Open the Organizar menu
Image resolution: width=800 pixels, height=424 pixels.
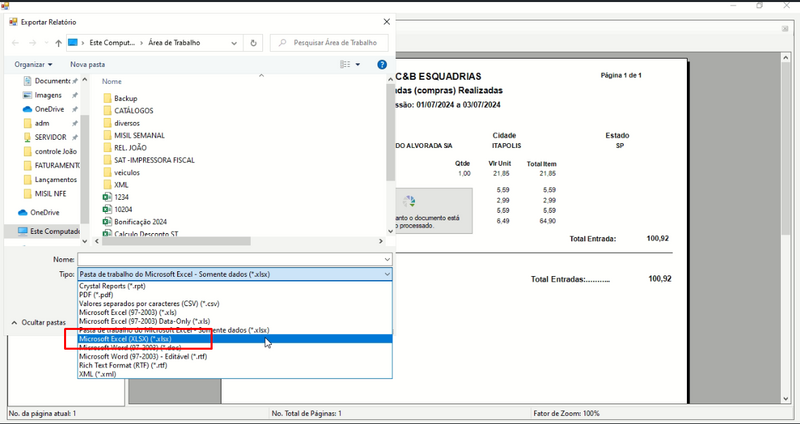33,64
